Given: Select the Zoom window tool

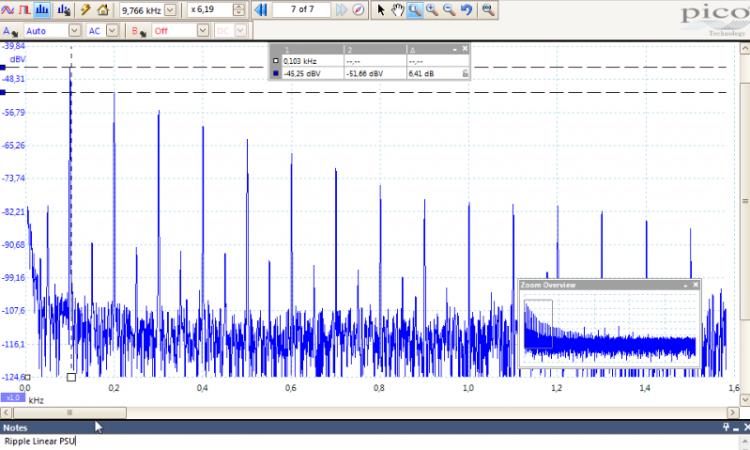Looking at the screenshot, I should point(415,10).
